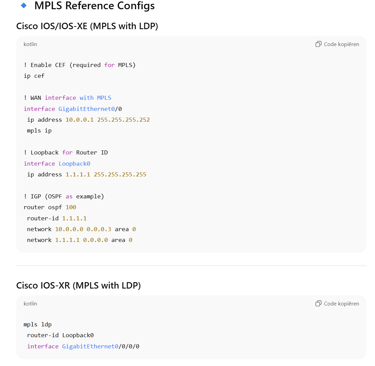The width and height of the screenshot is (375, 366).
Task: Click the 'ip cef' code line
Action: click(34, 76)
